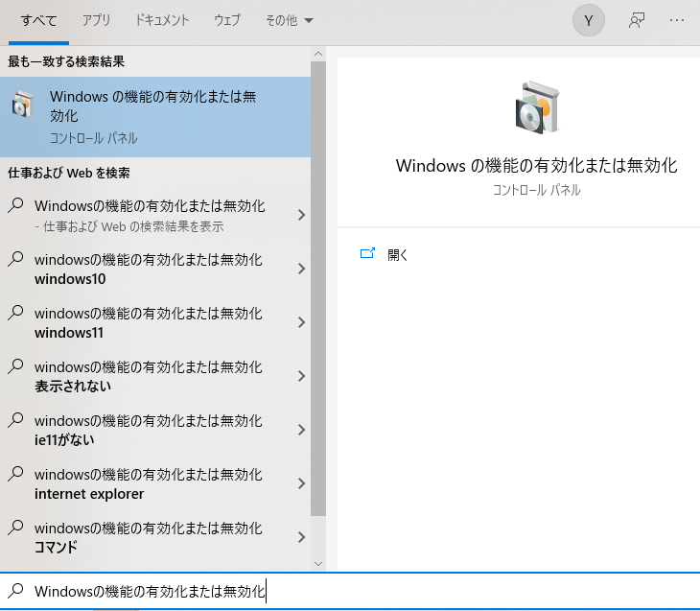The height and width of the screenshot is (611, 700).
Task: Expand the chevron for the windows11 suggestion
Action: click(302, 322)
